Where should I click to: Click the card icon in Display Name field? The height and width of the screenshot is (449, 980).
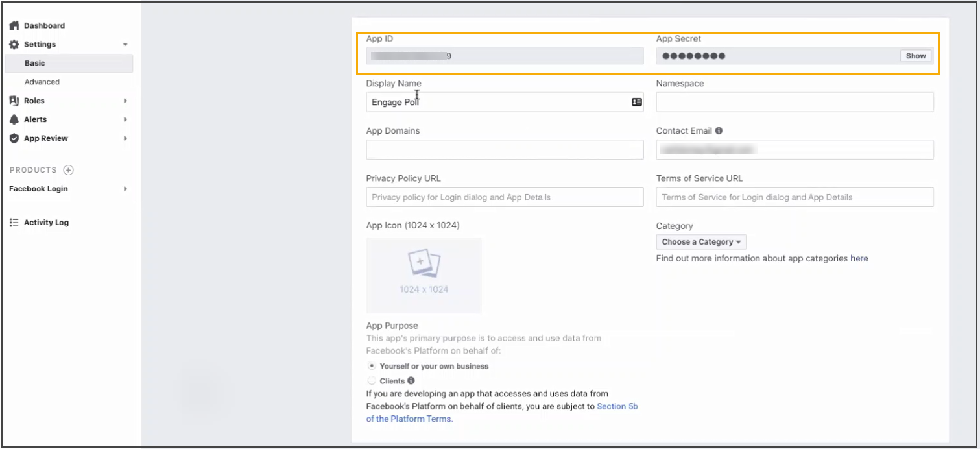[x=636, y=103]
